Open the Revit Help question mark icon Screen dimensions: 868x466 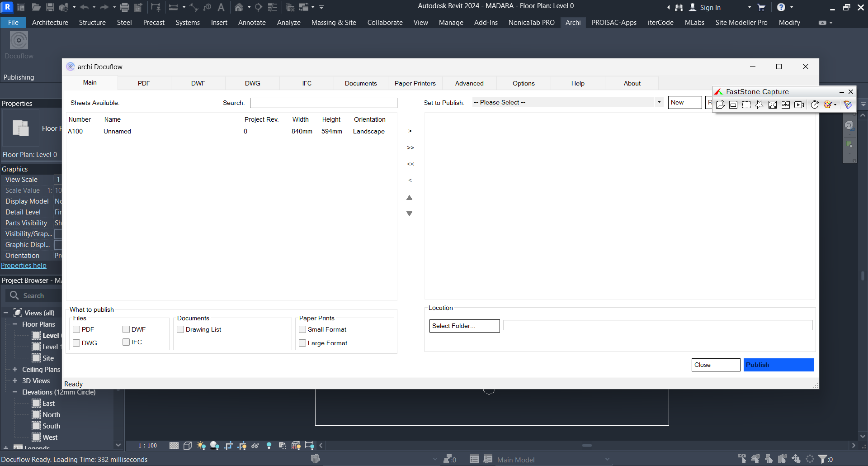coord(781,7)
